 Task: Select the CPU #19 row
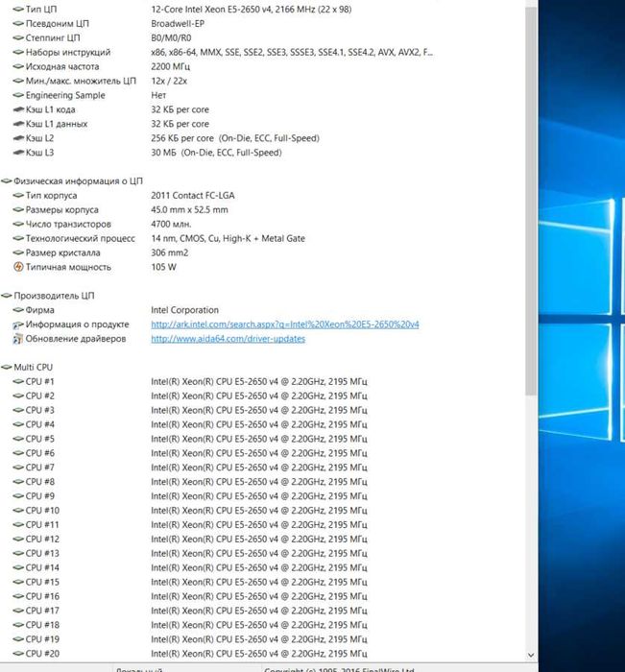click(x=190, y=639)
